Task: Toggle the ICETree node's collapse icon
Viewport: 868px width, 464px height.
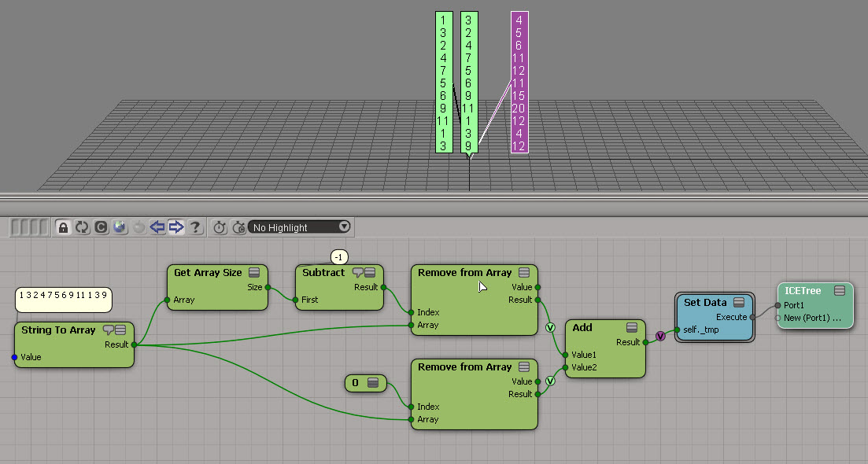Action: (840, 291)
